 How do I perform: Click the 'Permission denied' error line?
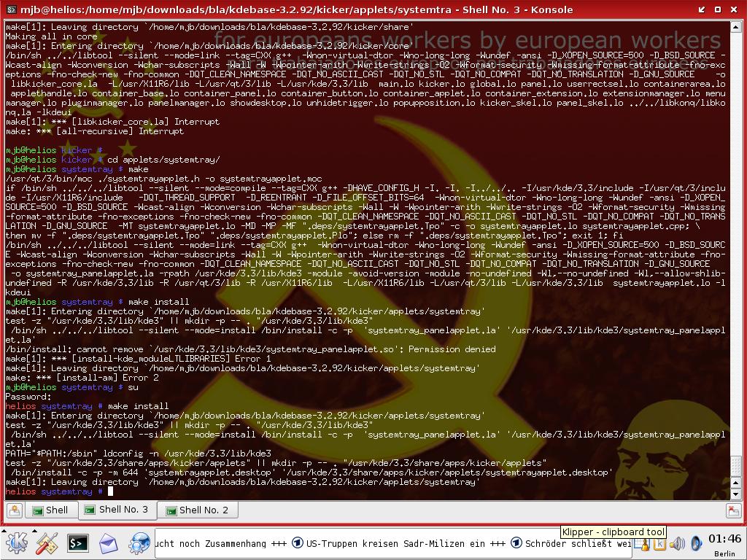(251, 349)
